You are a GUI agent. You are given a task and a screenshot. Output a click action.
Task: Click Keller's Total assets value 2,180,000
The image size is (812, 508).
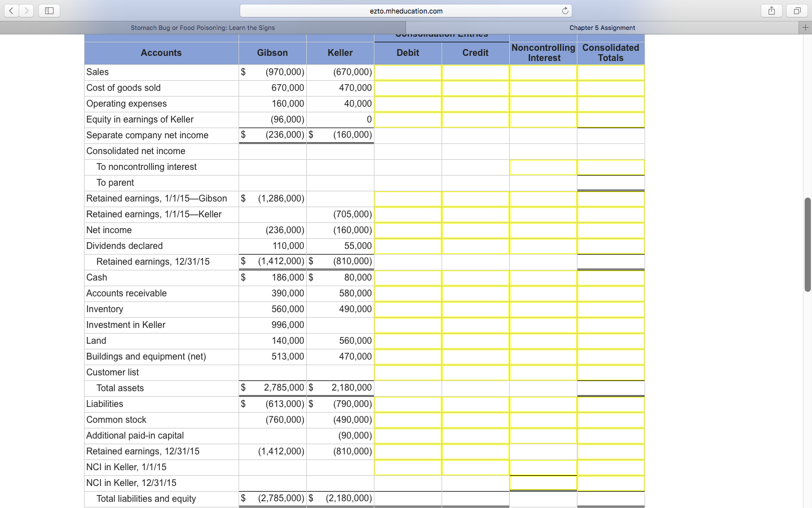pos(351,388)
